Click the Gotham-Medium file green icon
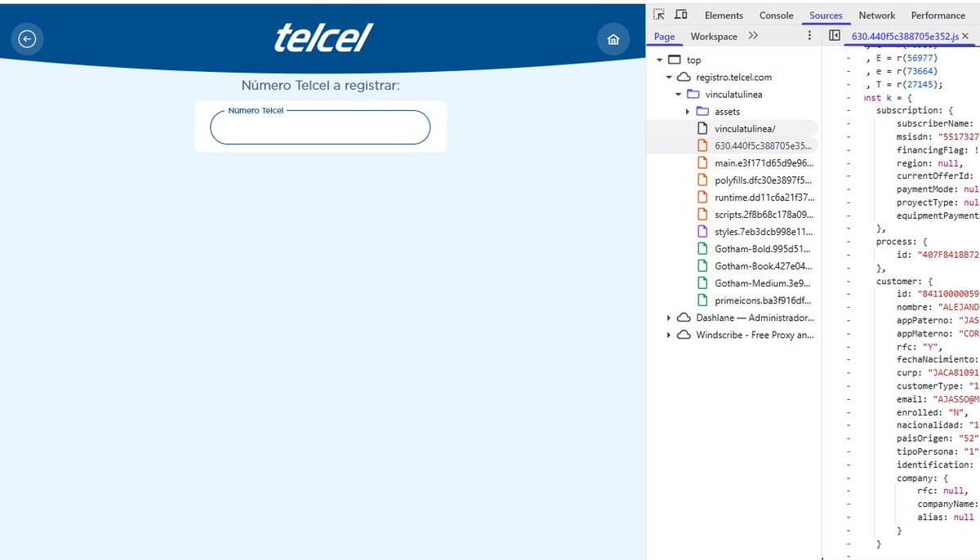 pos(702,283)
